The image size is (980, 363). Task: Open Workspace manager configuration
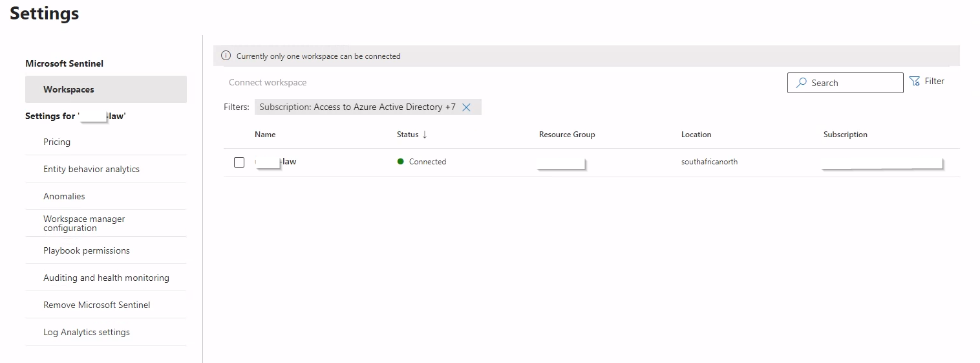click(84, 223)
